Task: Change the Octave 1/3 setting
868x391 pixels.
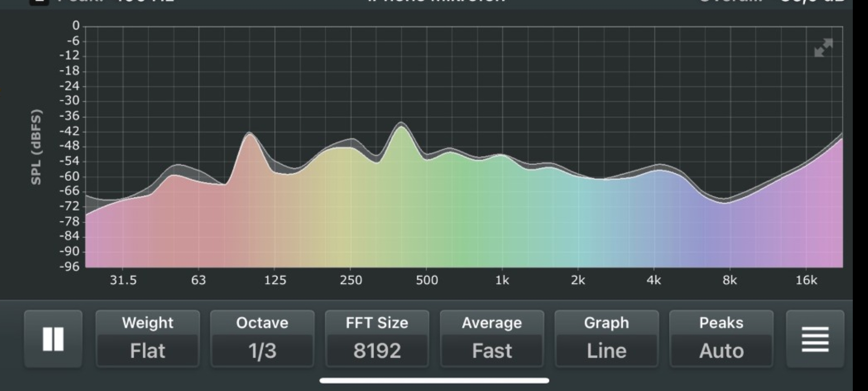Action: 262,339
